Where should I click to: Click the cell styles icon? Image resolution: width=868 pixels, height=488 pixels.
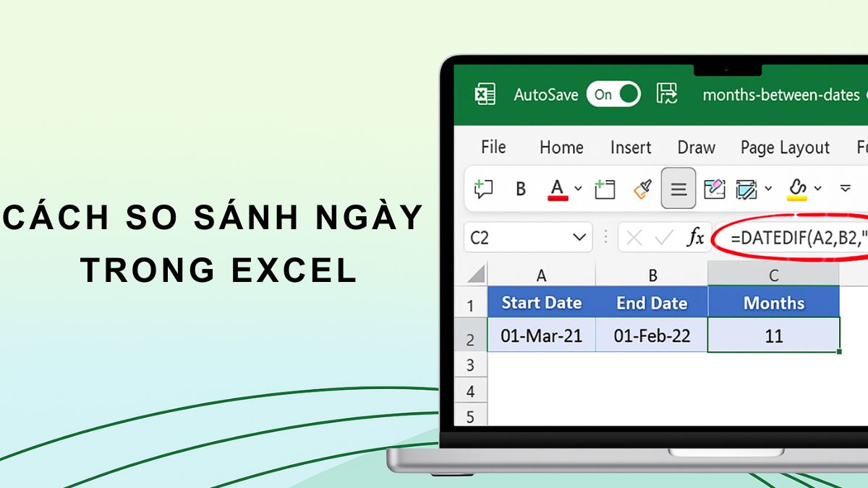[x=746, y=189]
